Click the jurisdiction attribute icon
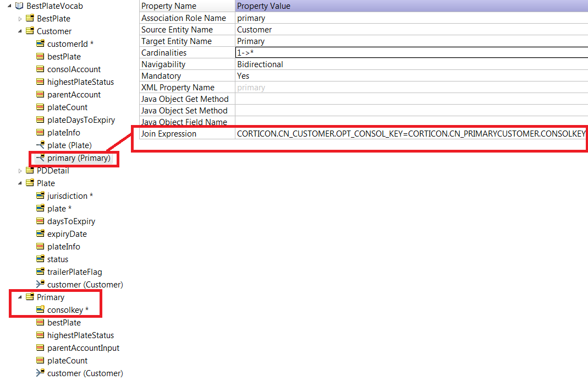Viewport: 588px width, 380px height. [x=40, y=196]
